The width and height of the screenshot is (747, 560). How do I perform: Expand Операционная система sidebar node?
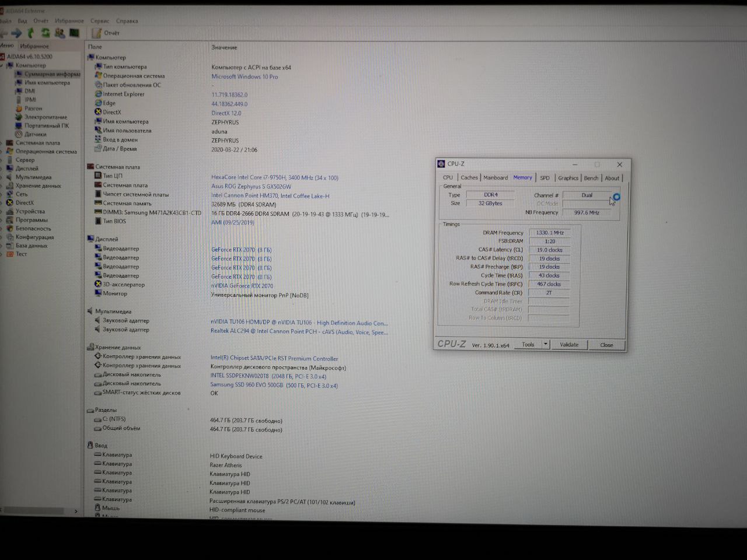pyautogui.click(x=2, y=152)
